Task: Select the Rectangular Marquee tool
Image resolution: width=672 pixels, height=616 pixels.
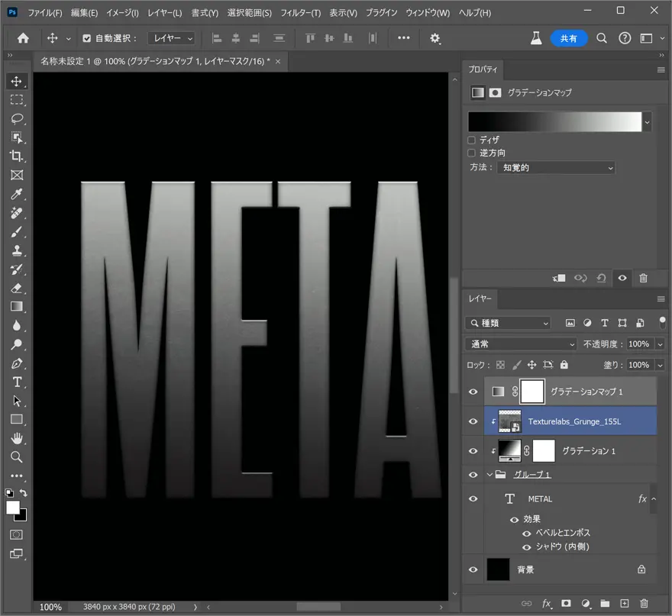Action: (x=16, y=100)
